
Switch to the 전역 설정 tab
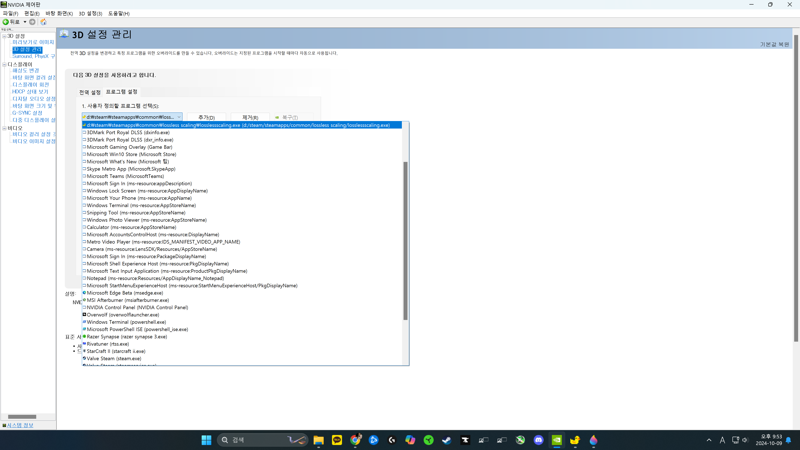coord(90,92)
